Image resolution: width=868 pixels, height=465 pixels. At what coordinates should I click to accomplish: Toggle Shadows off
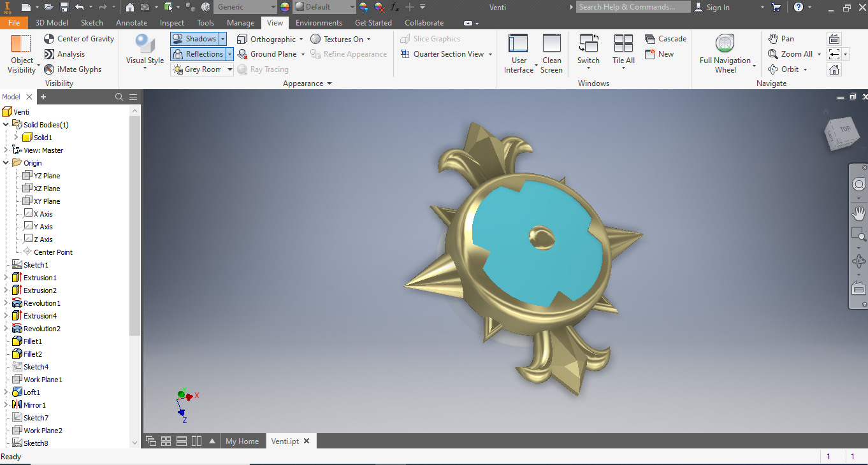coord(193,38)
